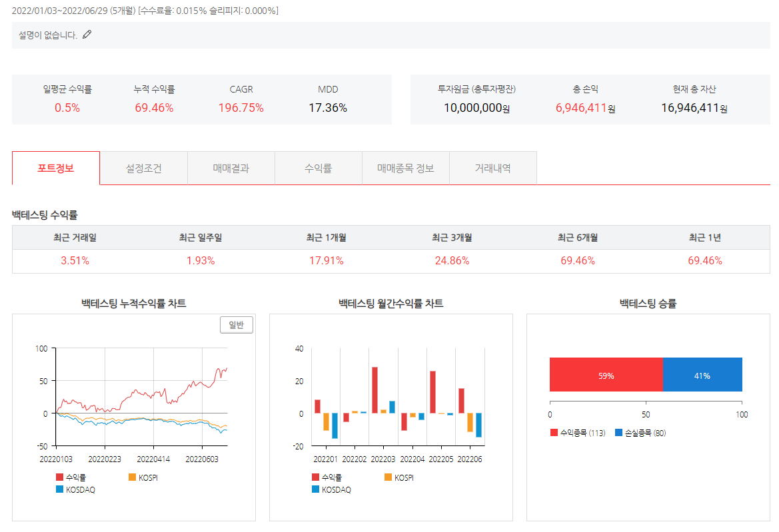Screen dimensions: 779x532
Task: Toggle KOSDAQ legend in cumulative return chart
Action: 75,490
